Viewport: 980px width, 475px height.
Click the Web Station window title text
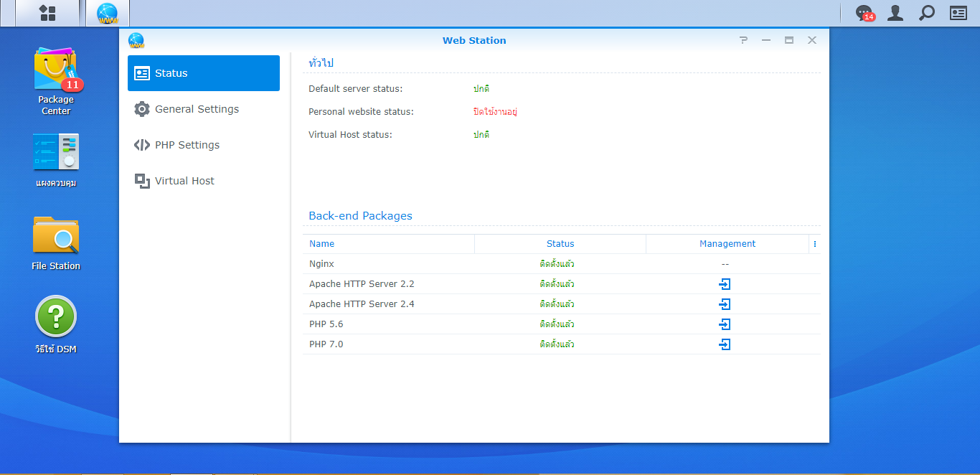click(474, 40)
